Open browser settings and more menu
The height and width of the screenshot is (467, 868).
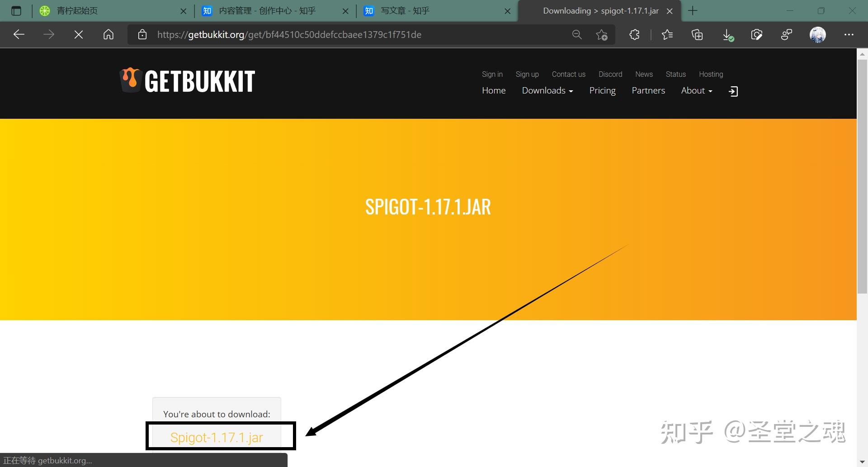click(849, 34)
